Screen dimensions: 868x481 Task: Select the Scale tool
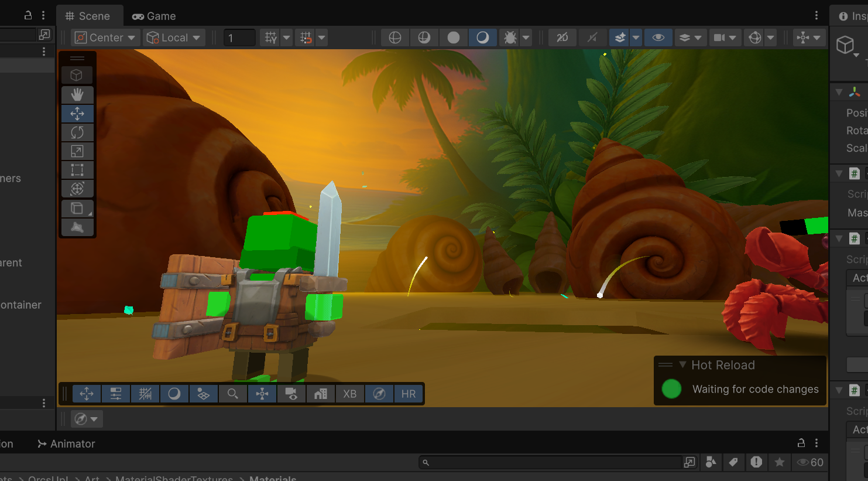click(77, 151)
